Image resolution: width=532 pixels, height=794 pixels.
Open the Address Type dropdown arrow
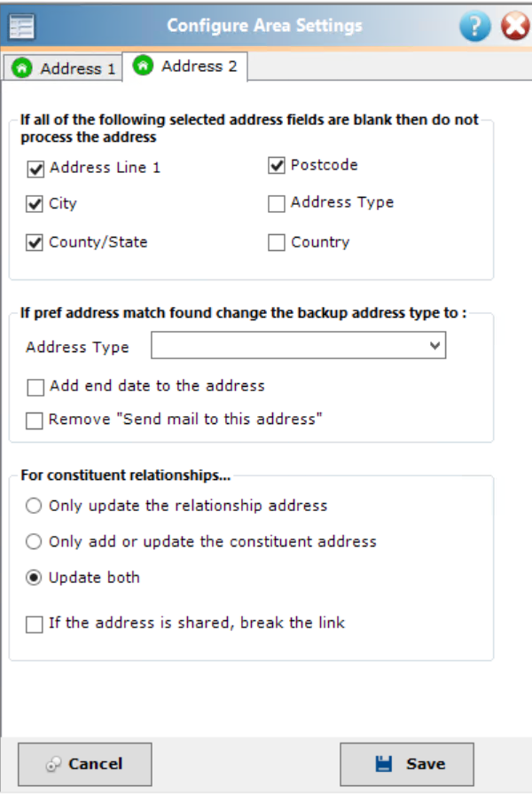434,345
